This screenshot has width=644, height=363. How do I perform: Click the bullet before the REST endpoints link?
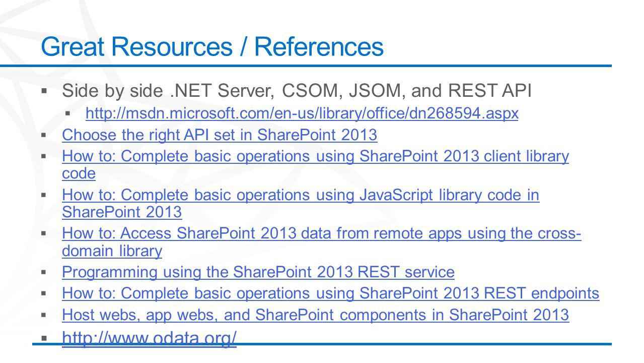pos(45,294)
